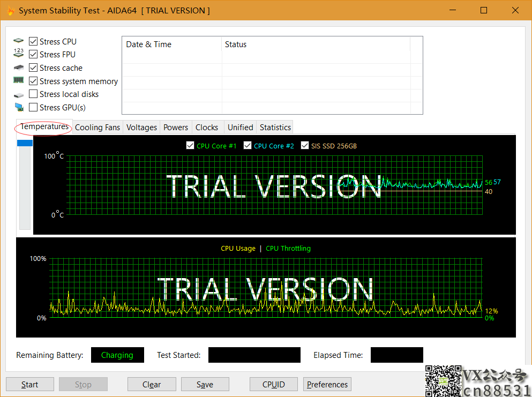The image size is (532, 397).
Task: Switch to the Clocks tab
Action: tap(207, 128)
